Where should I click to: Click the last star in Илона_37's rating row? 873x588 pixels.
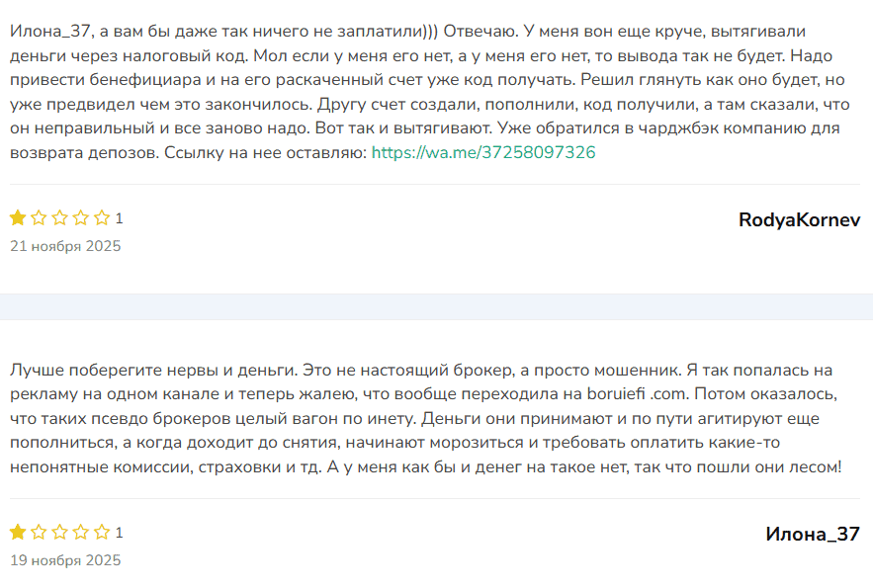coord(101,532)
